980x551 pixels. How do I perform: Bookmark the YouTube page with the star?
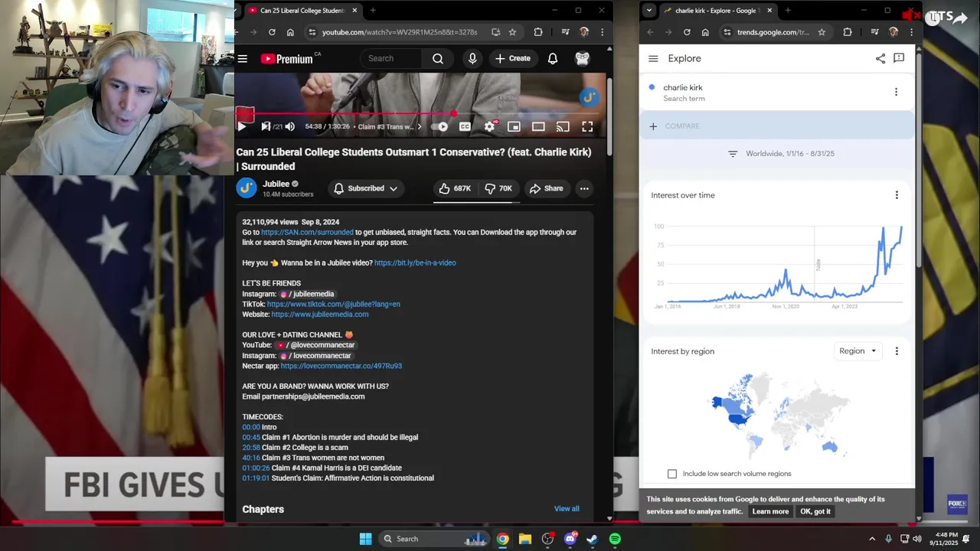(512, 32)
